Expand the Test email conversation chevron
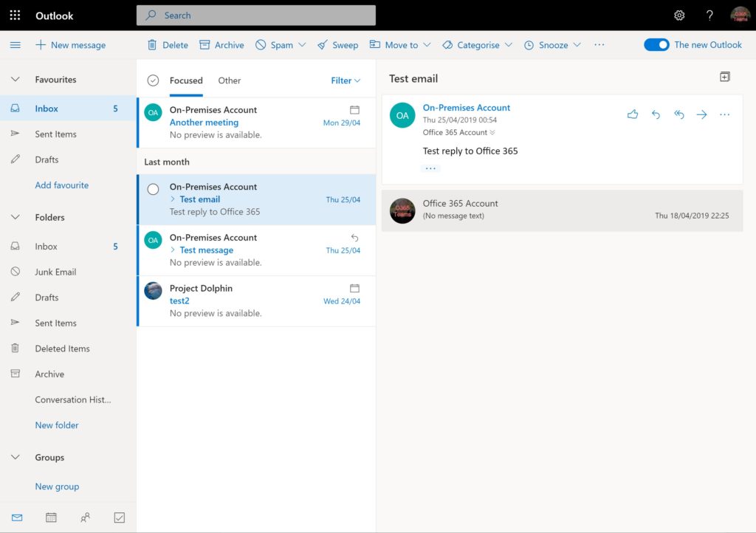 [173, 199]
